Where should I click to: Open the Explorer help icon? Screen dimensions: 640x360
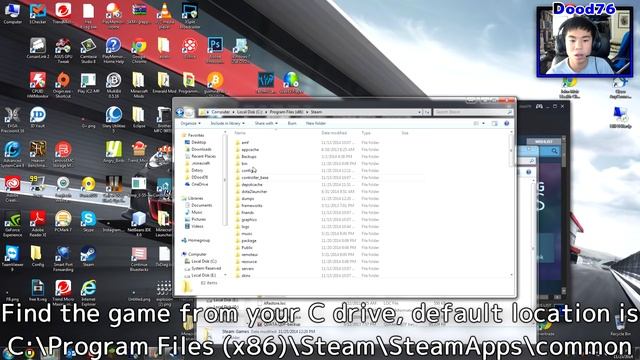507,123
